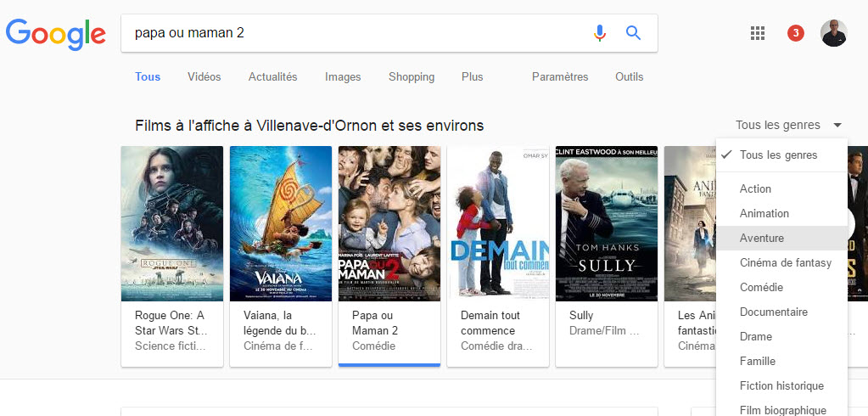The width and height of the screenshot is (868, 416).
Task: Open the Vaiana movie poster
Action: (281, 224)
